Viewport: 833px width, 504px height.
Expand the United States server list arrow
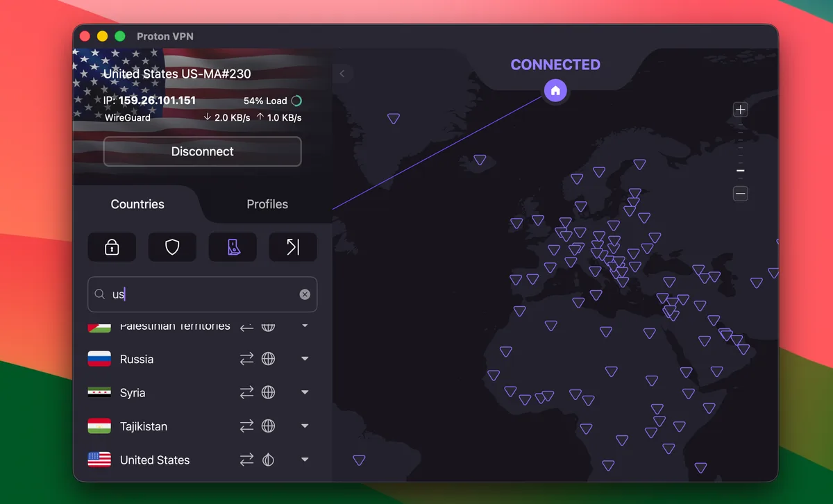tap(305, 460)
